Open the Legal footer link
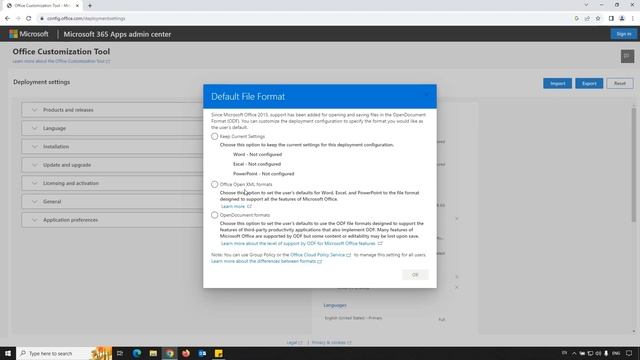The image size is (640, 360). 294,343
